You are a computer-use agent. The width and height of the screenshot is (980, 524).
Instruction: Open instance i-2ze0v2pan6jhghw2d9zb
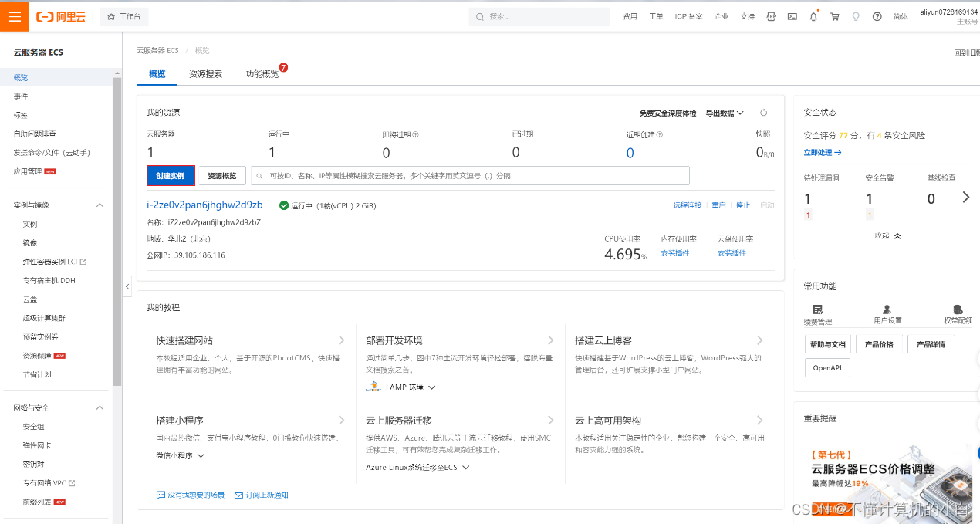pos(204,205)
